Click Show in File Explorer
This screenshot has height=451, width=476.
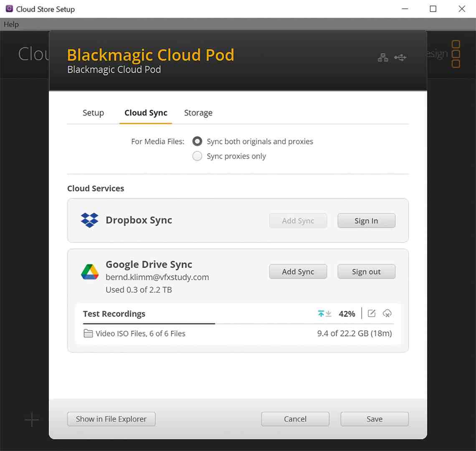111,419
